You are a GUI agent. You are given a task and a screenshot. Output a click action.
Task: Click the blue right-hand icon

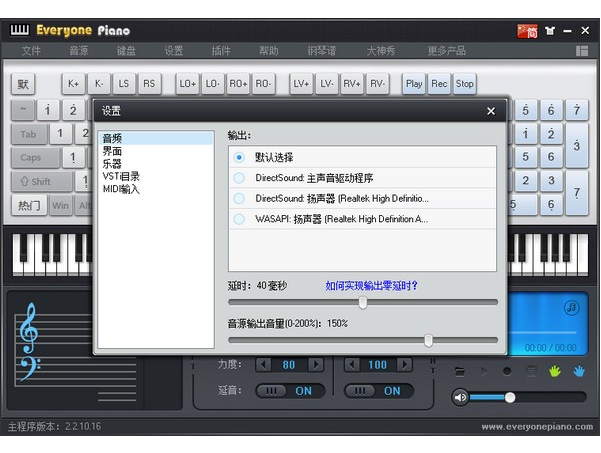579,370
